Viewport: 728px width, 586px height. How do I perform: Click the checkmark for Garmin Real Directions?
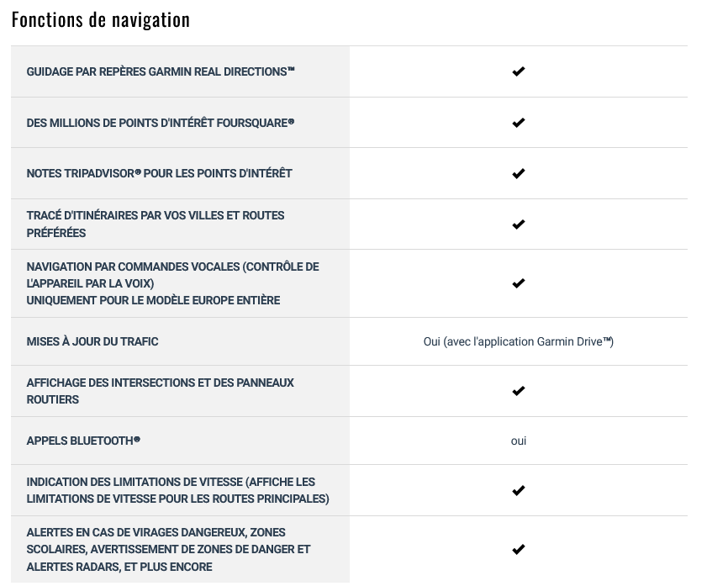pyautogui.click(x=518, y=71)
